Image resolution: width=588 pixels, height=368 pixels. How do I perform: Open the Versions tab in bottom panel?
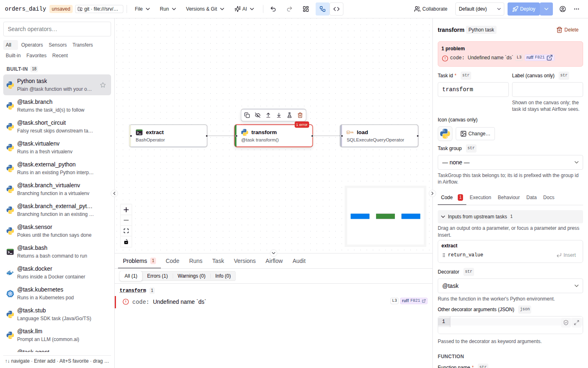point(245,261)
